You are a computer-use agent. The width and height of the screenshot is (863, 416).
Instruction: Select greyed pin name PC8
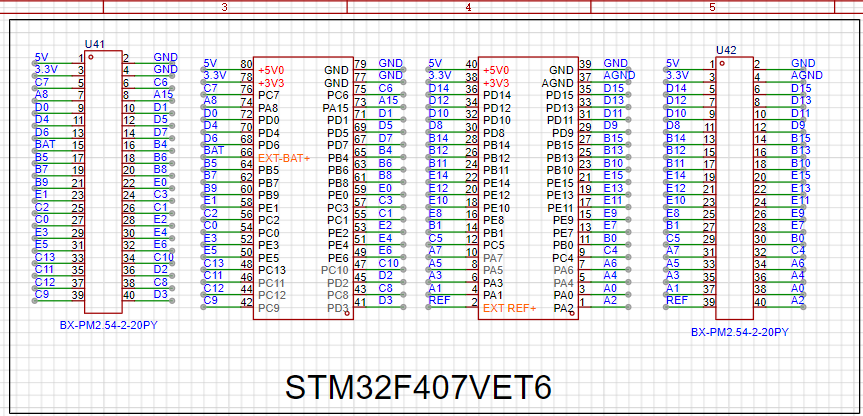tap(338, 295)
